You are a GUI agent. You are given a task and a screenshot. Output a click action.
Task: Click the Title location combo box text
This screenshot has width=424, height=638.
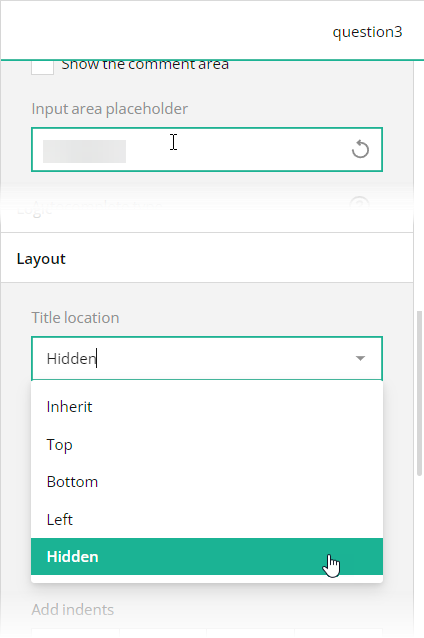(x=72, y=358)
